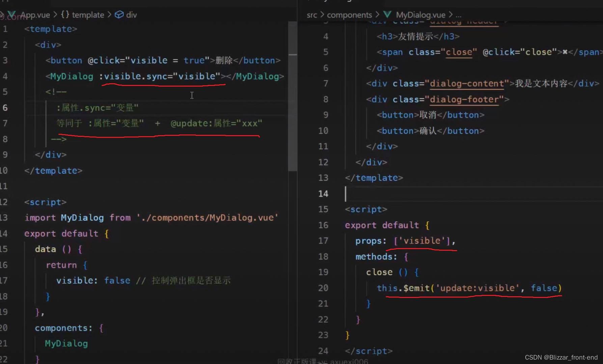
Task: Click '<button>确认</button>' line
Action: pyautogui.click(x=431, y=131)
